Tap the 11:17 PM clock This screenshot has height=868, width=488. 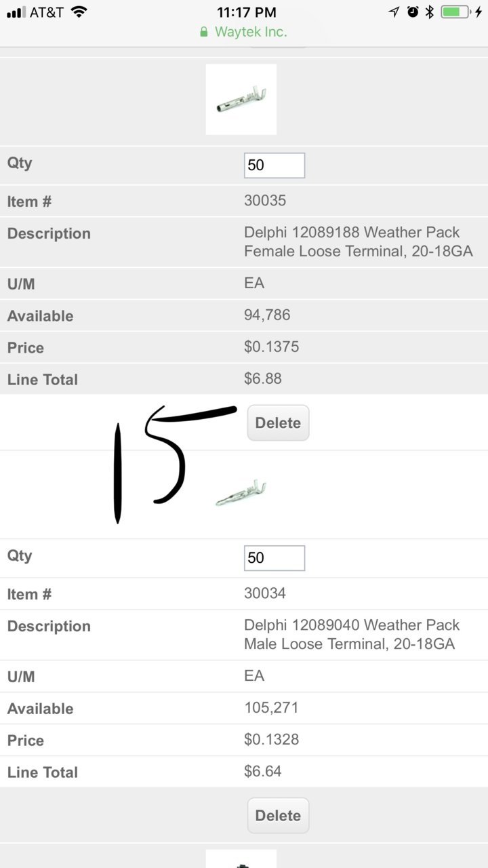pyautogui.click(x=246, y=12)
